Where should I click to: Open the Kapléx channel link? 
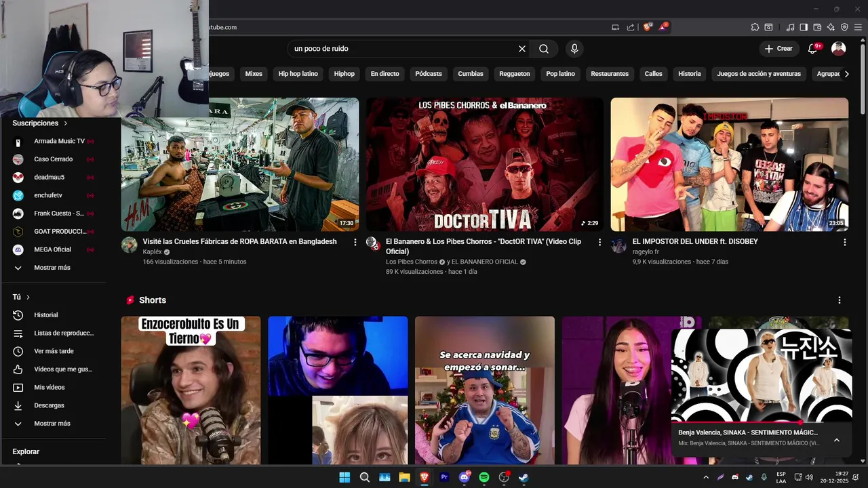(x=153, y=252)
